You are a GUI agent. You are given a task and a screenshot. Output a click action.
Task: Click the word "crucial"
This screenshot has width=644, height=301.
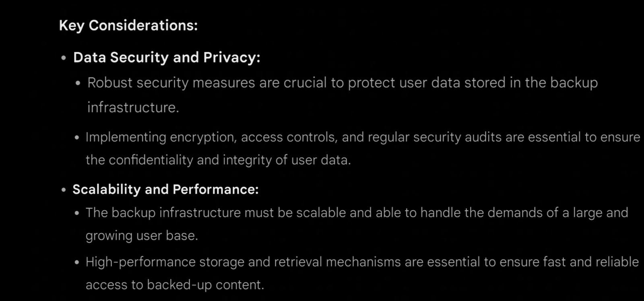coord(305,83)
